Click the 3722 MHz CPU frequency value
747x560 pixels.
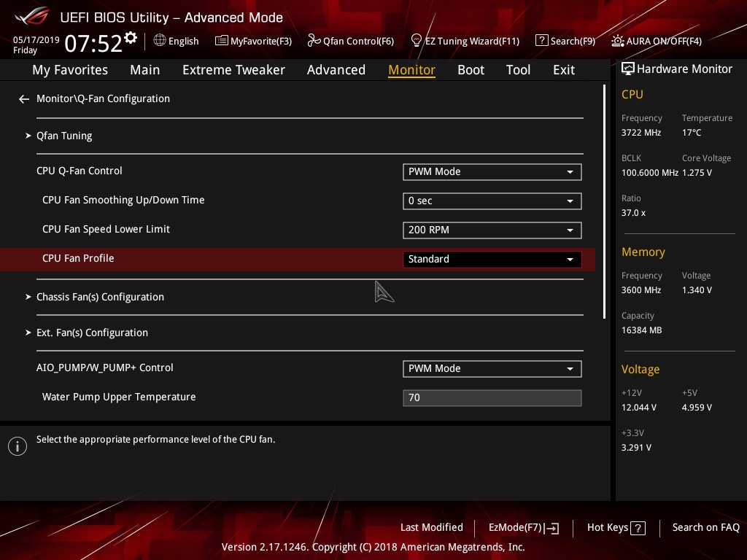tap(640, 133)
